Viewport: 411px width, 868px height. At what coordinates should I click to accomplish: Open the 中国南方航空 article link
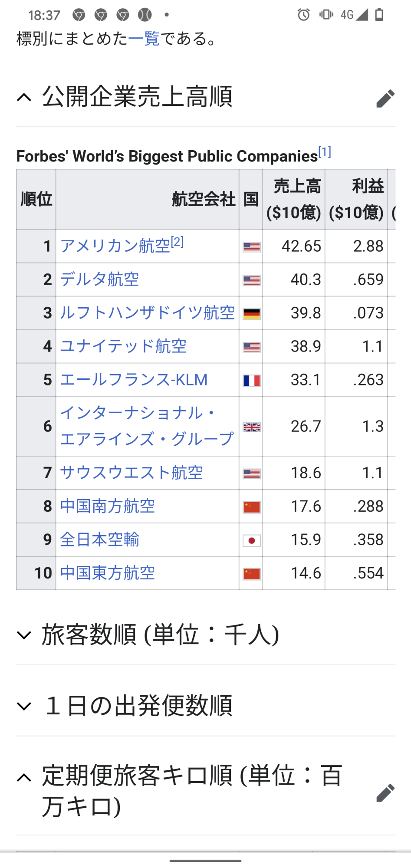(107, 506)
